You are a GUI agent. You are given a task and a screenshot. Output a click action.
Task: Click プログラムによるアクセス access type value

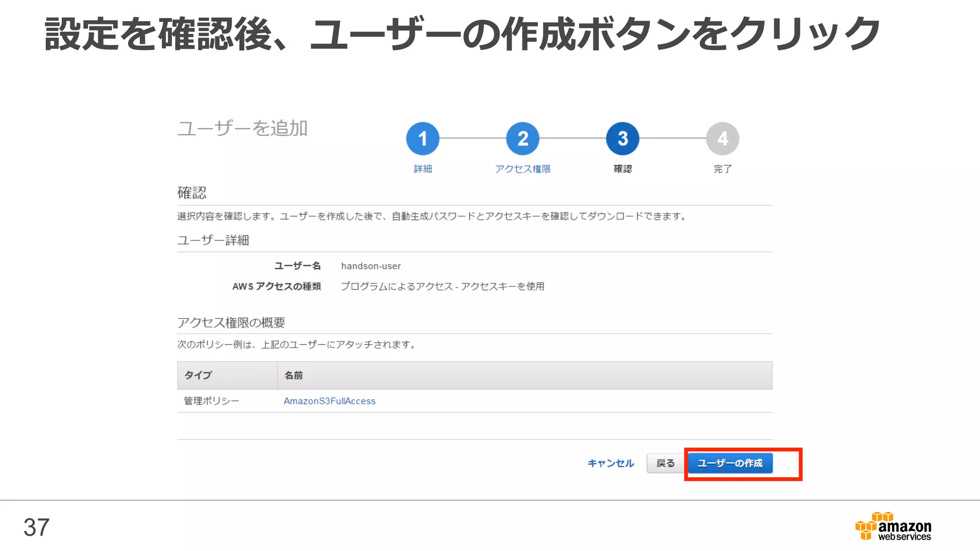(443, 286)
